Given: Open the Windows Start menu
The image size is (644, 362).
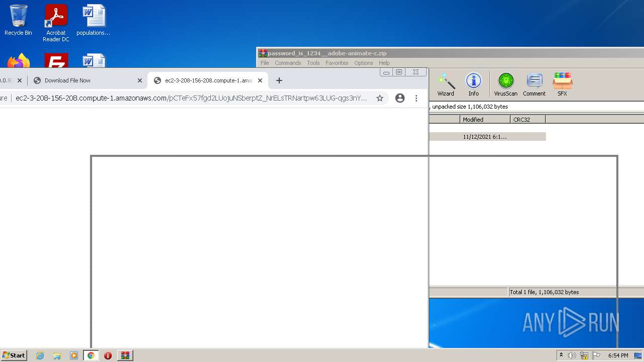Looking at the screenshot, I should click(14, 355).
